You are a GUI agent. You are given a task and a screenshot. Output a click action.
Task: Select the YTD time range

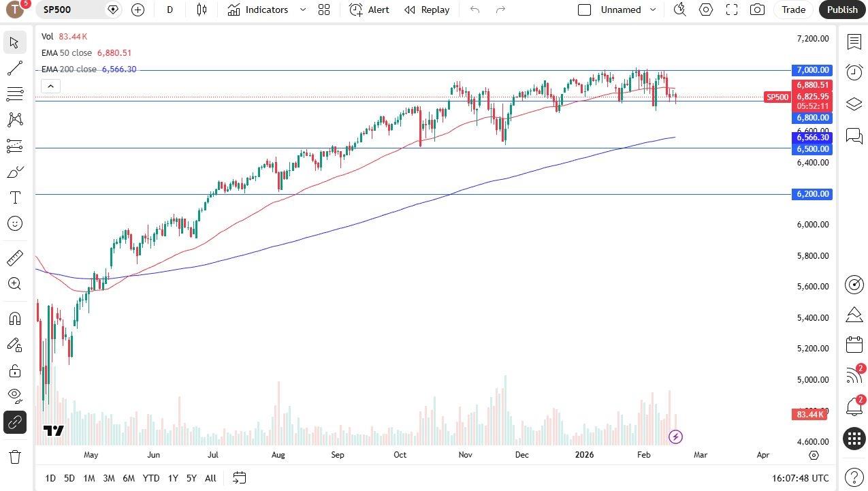[x=151, y=478]
